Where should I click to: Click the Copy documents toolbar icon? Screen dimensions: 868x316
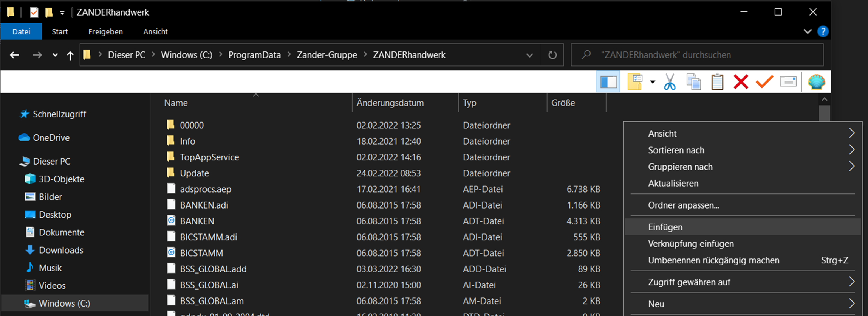click(693, 82)
